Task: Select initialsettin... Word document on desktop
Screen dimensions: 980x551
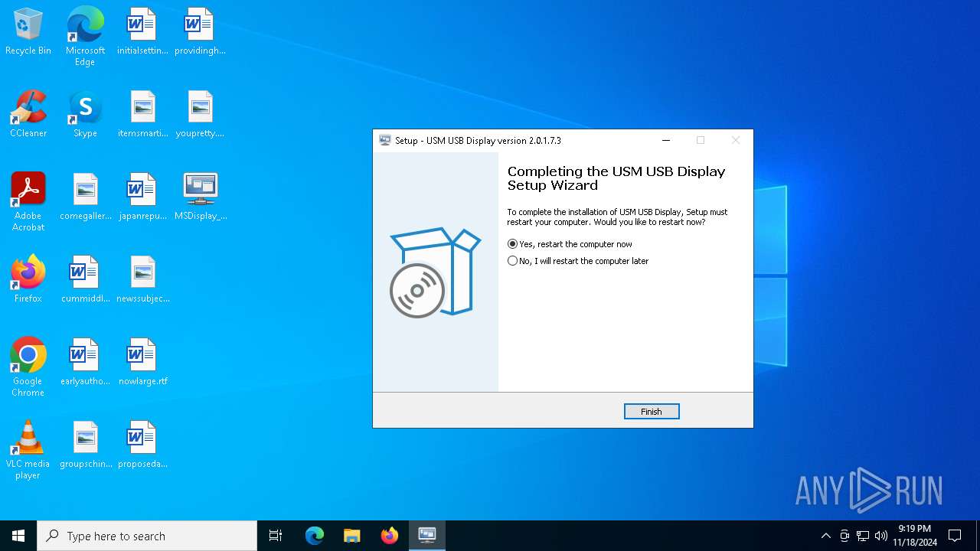Action: pos(142,32)
